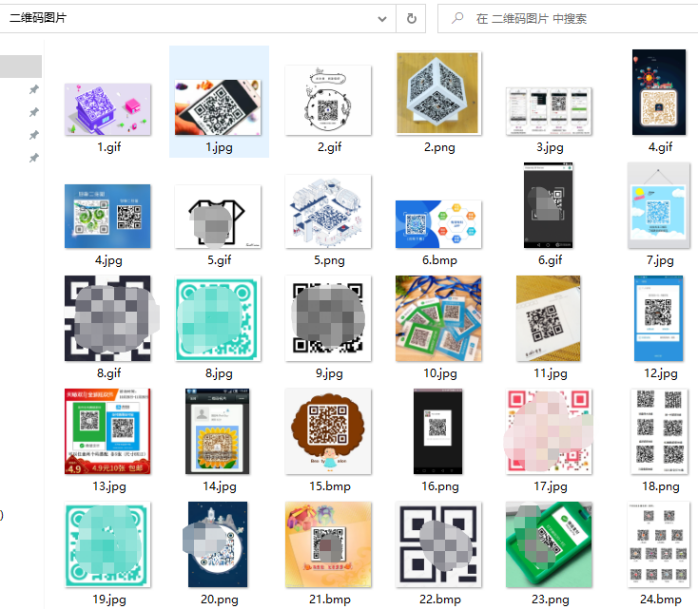Click the 二维码图片 address path
The width and height of the screenshot is (698, 610).
(x=38, y=18)
